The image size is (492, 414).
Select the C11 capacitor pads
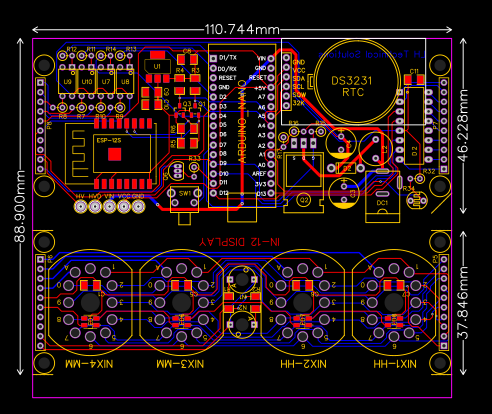click(414, 80)
